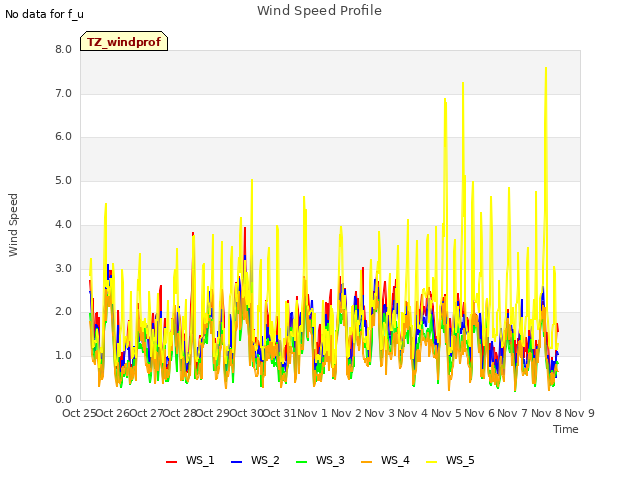Screen dimensions: 640x480
Task: Click the 6.0 y-axis tick label
Action: click(63, 137)
